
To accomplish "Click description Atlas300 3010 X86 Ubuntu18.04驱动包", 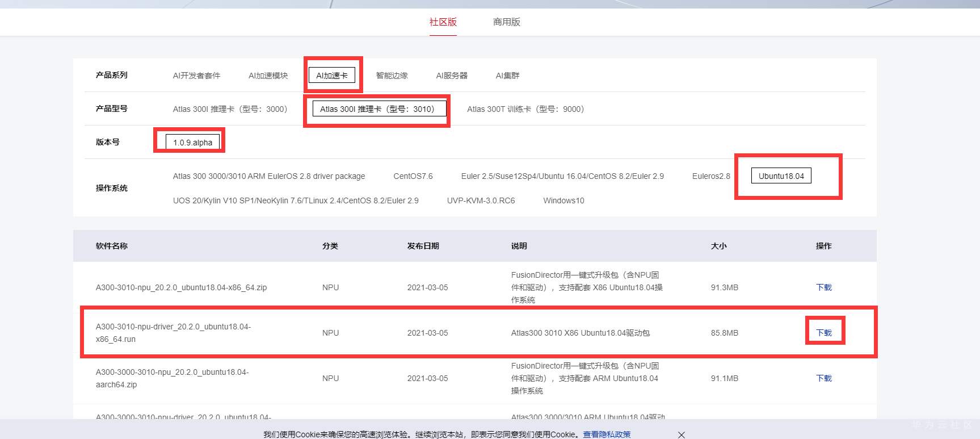I will tap(581, 333).
